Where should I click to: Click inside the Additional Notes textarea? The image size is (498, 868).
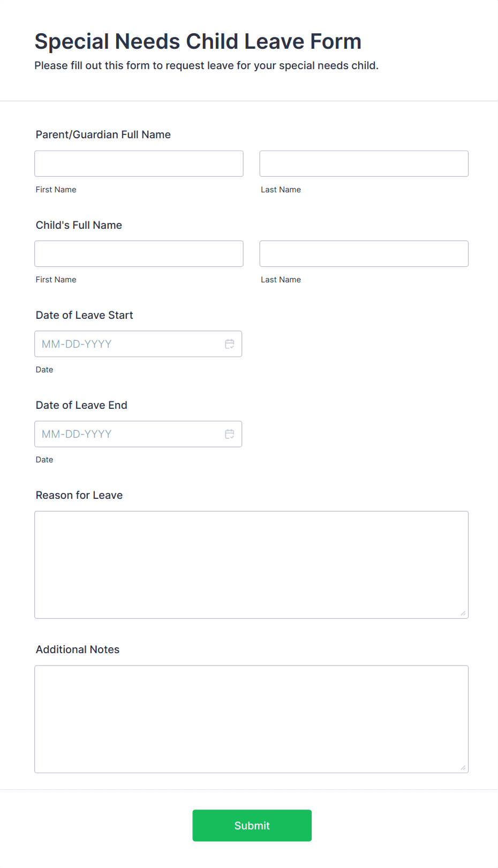tap(252, 719)
